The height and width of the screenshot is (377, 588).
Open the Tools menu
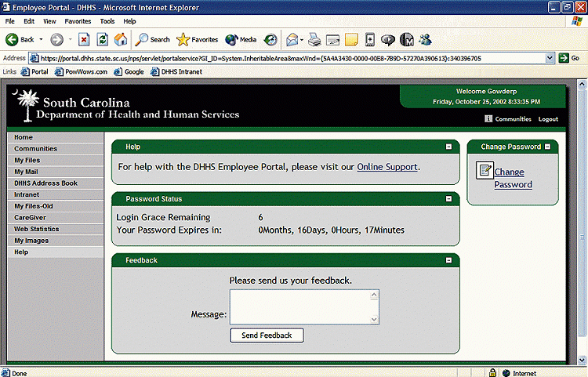click(x=107, y=21)
